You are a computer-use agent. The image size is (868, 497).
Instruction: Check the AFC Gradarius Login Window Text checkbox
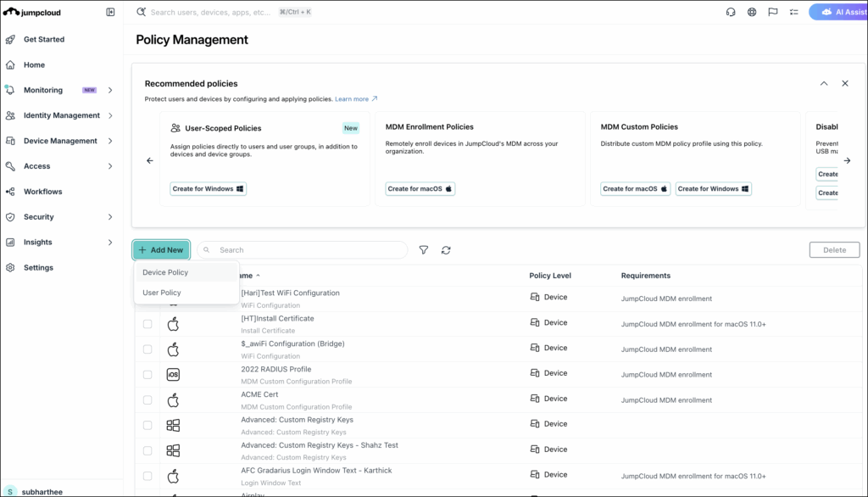pyautogui.click(x=147, y=476)
